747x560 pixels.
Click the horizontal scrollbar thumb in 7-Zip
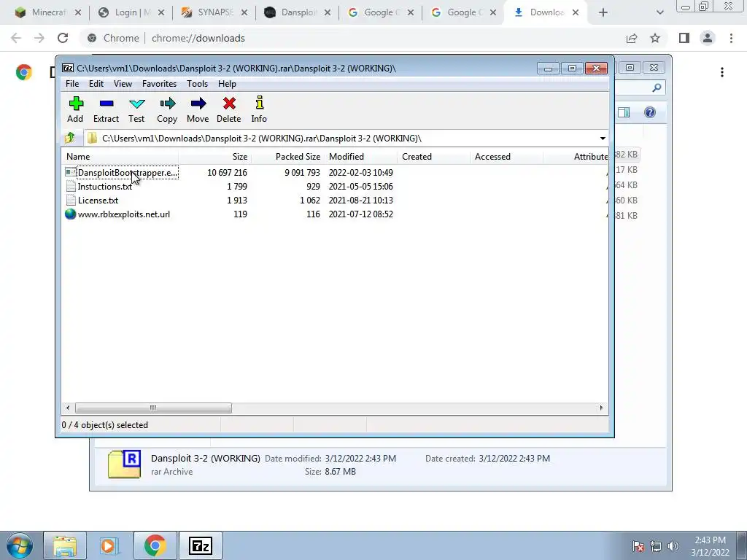pos(153,408)
